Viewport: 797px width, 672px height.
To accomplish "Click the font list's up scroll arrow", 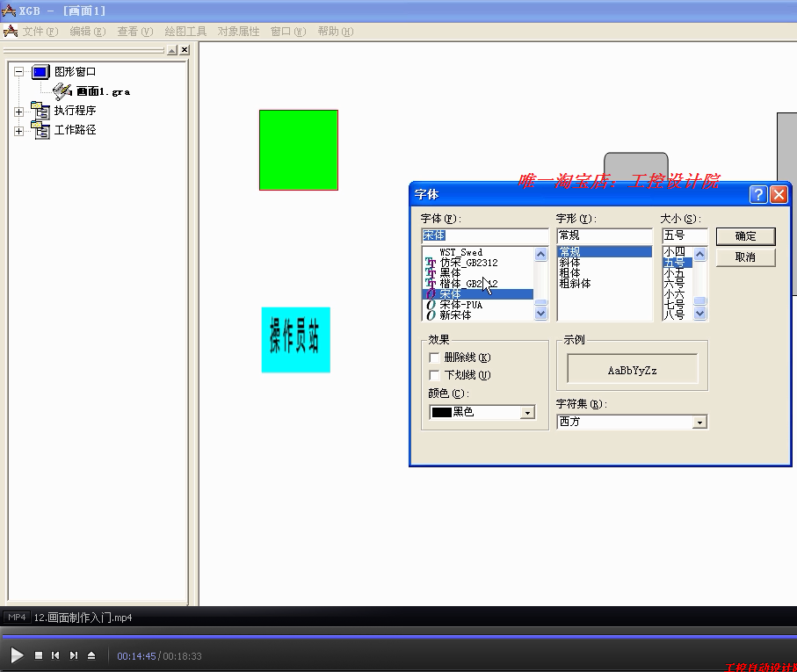I will coord(540,254).
